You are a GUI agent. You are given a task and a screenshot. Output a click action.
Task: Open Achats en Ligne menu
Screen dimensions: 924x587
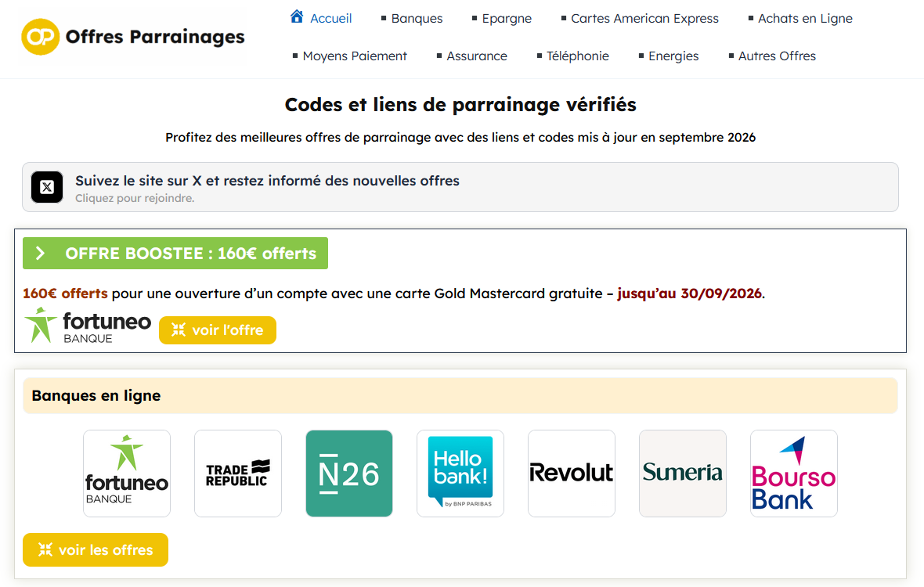click(805, 19)
